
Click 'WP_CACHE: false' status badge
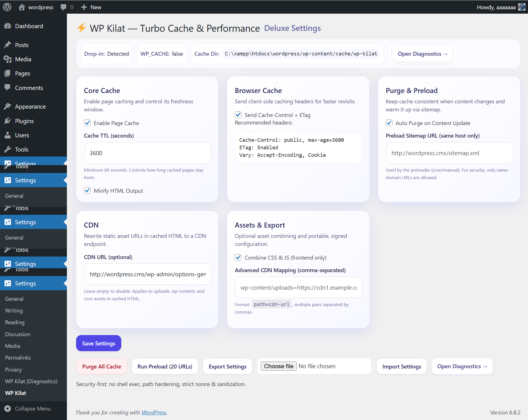coord(162,54)
